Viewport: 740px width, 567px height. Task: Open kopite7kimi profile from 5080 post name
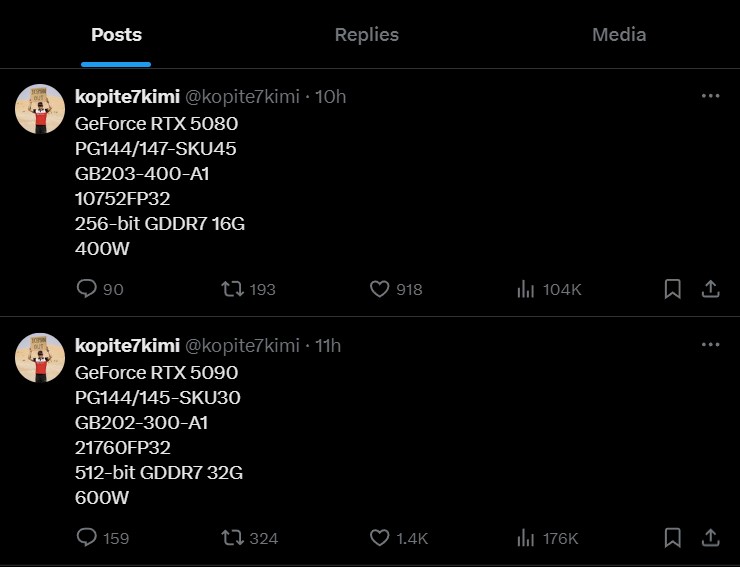127,97
